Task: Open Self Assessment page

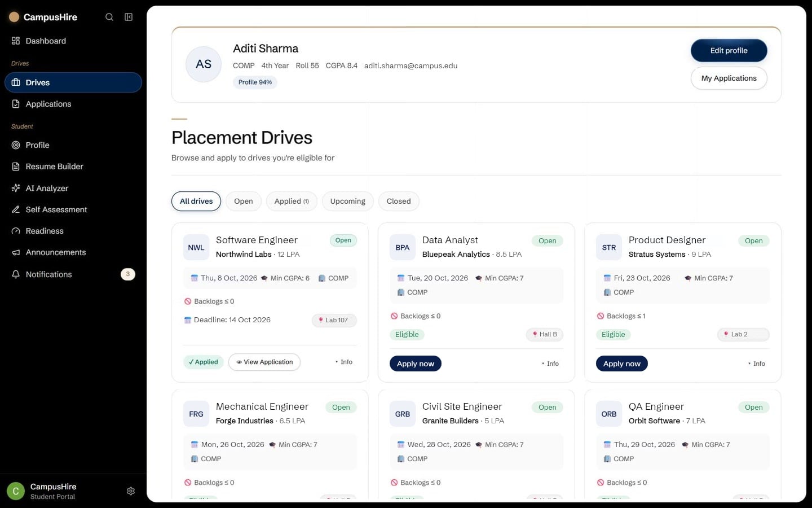Action: (73, 209)
